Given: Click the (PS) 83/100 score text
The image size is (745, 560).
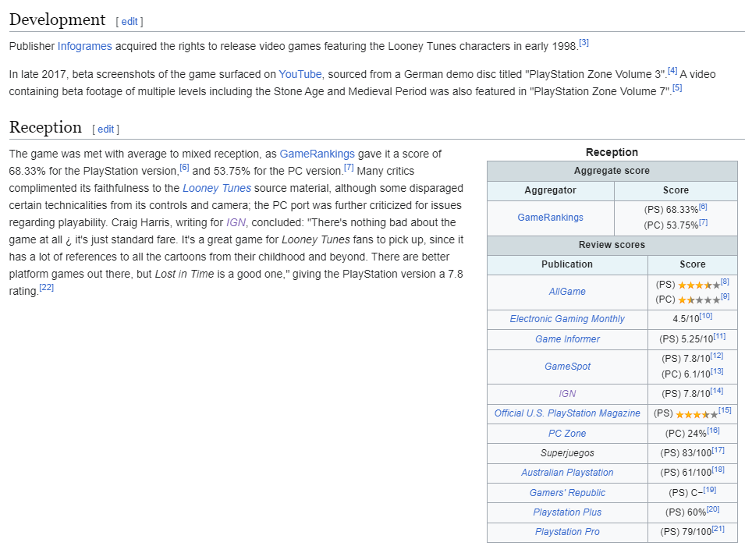Looking at the screenshot, I should coord(686,453).
